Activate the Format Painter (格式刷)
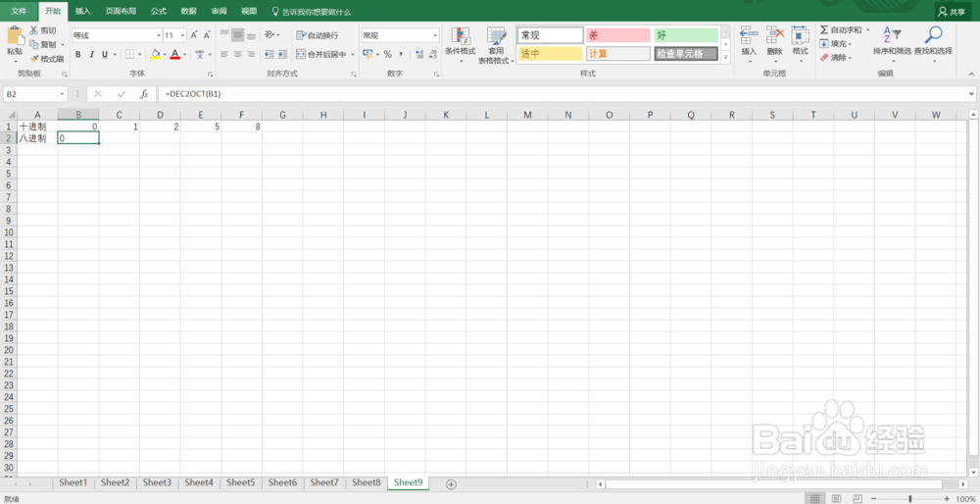 pos(47,59)
